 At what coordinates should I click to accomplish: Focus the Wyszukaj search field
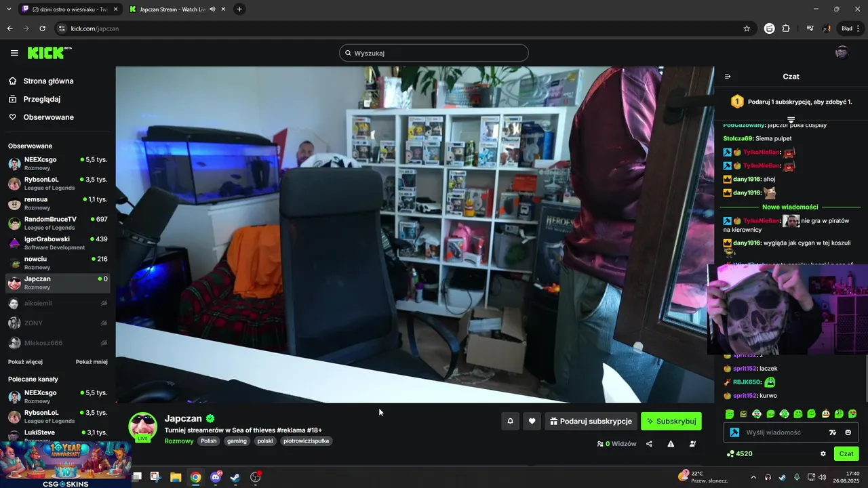pyautogui.click(x=434, y=53)
